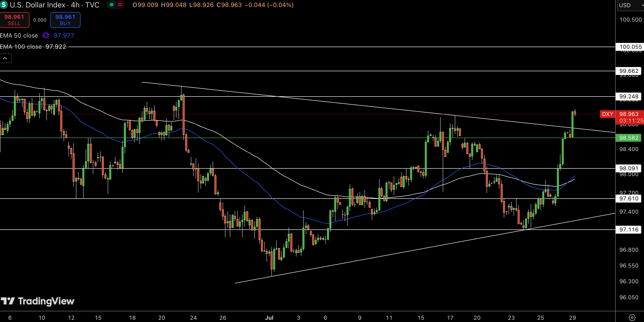Click the EMA 50 value 97.977
The image size is (644, 322).
click(64, 35)
